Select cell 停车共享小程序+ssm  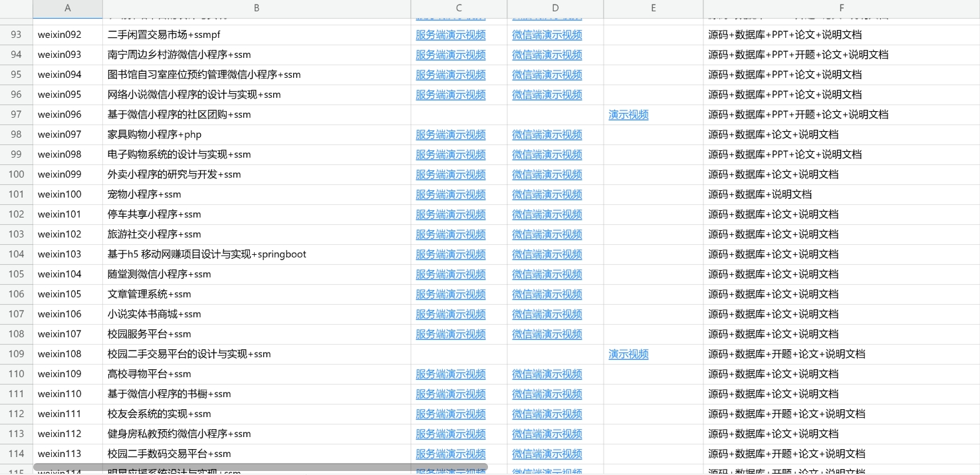coord(257,214)
